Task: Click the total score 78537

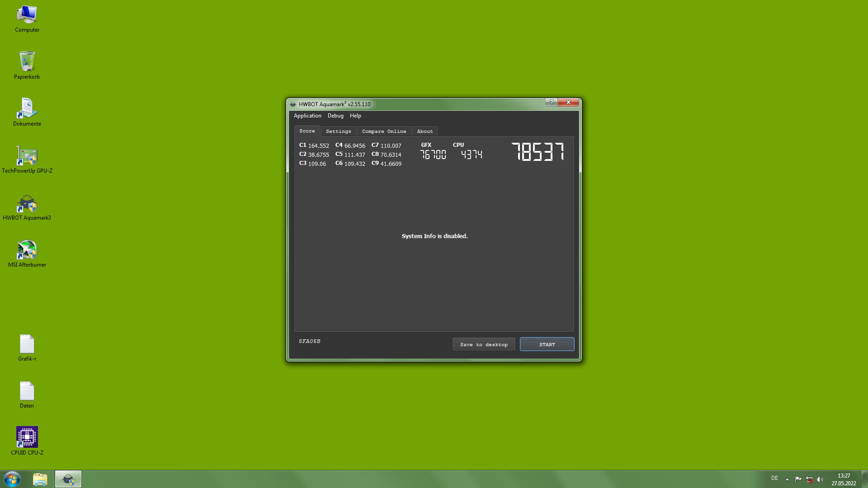Action: pyautogui.click(x=538, y=152)
